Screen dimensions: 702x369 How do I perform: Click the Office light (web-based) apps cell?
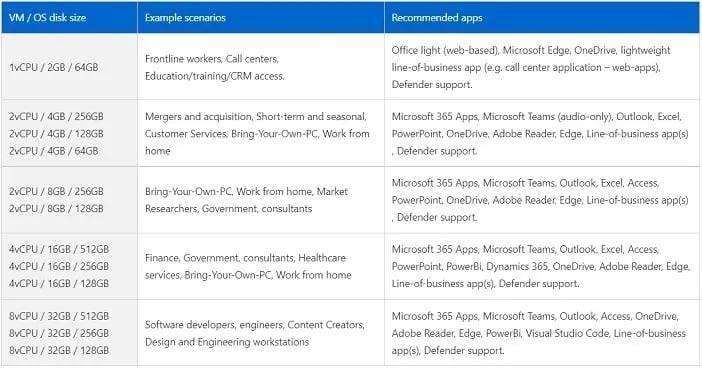pos(542,67)
